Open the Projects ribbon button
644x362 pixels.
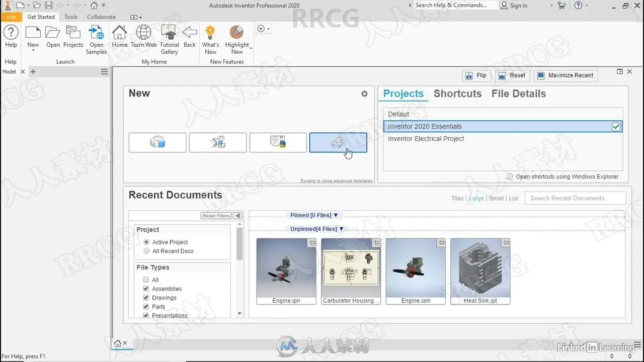(73, 37)
